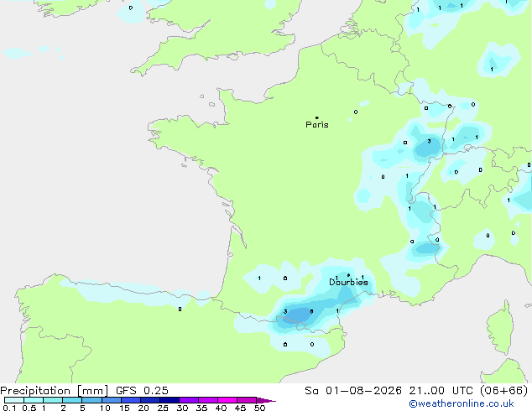Pick the 20–25 mm legend swatch
532x411 pixels.
coord(150,400)
